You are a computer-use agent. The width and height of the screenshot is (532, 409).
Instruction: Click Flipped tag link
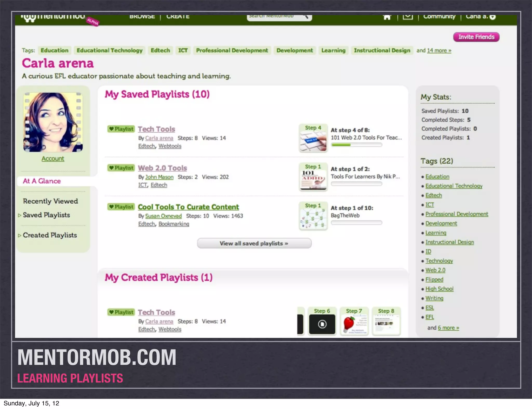pyautogui.click(x=434, y=280)
